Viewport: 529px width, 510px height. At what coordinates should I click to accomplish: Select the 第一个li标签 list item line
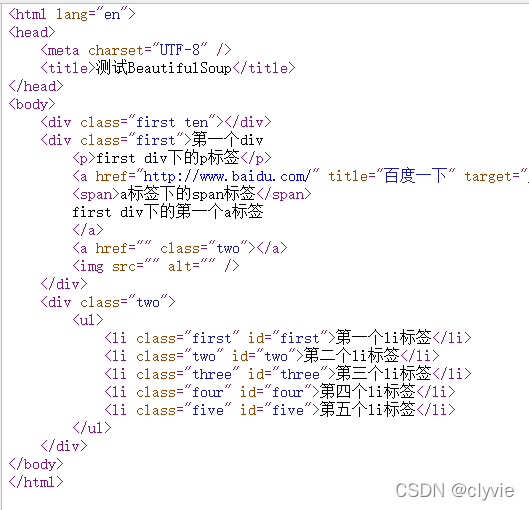tap(288, 338)
